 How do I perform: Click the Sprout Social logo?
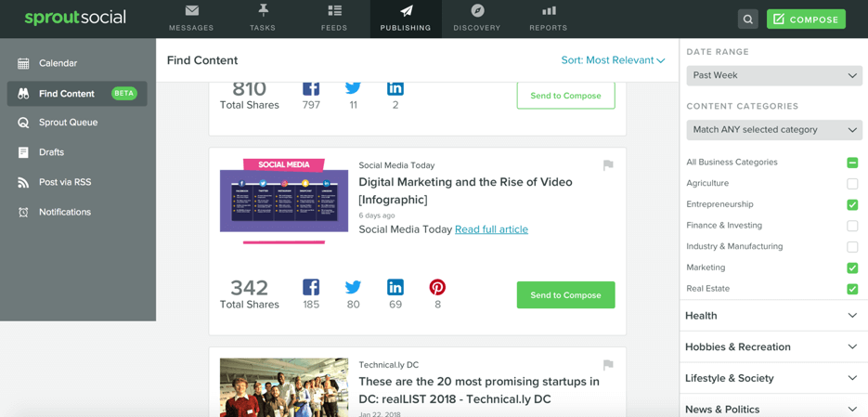click(x=75, y=17)
